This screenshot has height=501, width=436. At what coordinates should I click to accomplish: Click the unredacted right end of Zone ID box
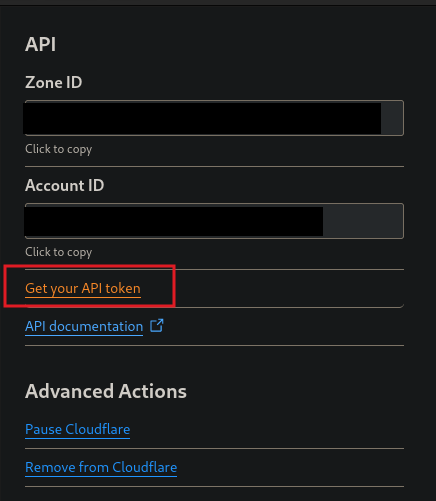click(x=392, y=118)
